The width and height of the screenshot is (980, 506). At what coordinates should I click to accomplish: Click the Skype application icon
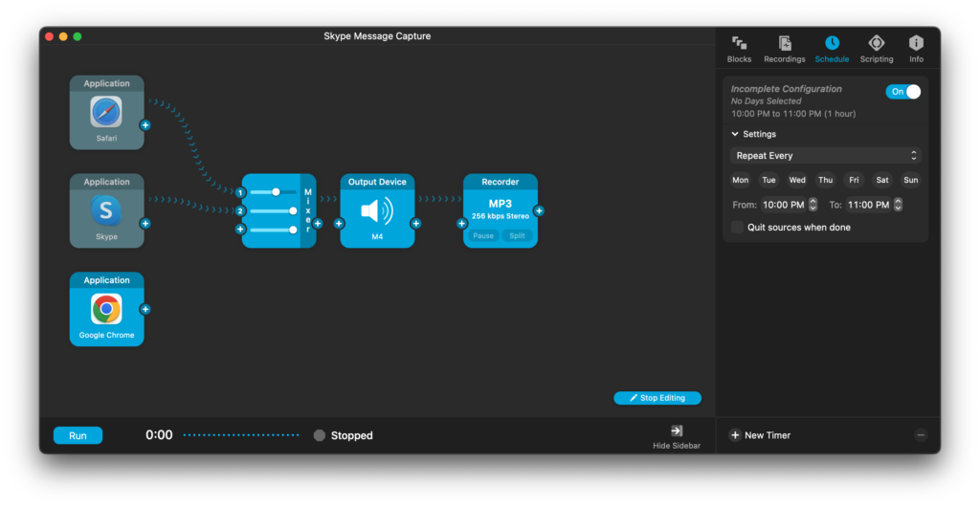(x=106, y=209)
